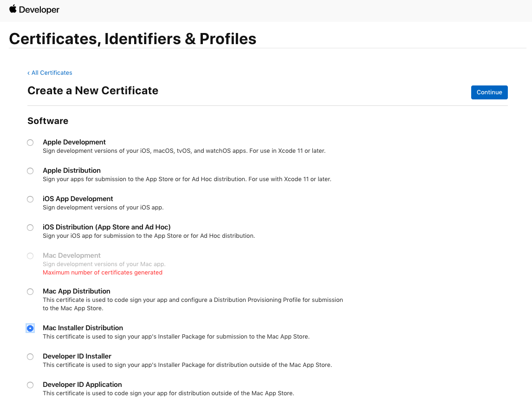Click the selected Mac Installer Distribution radio

pos(30,328)
